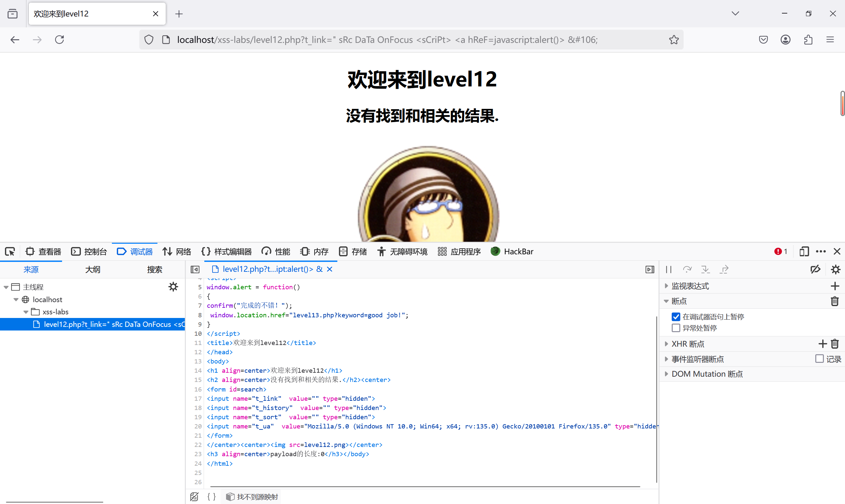The image size is (845, 504).
Task: Enable event listener logging checkbox
Action: (819, 359)
